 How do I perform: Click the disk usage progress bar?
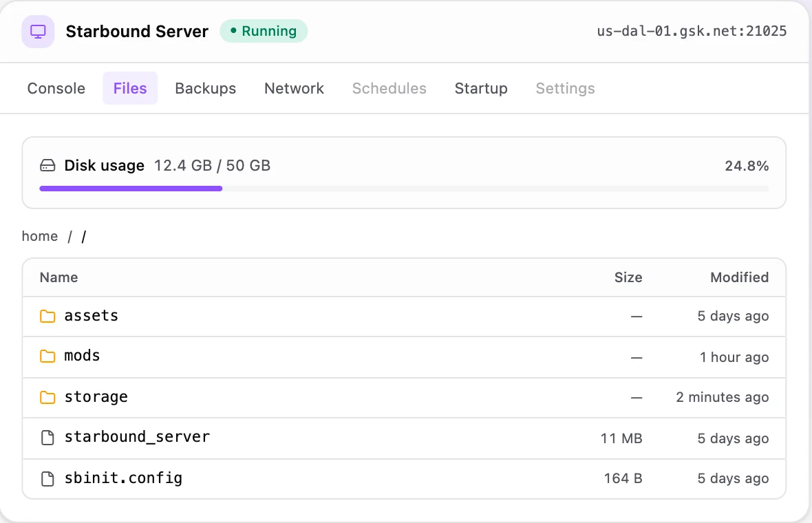point(404,189)
